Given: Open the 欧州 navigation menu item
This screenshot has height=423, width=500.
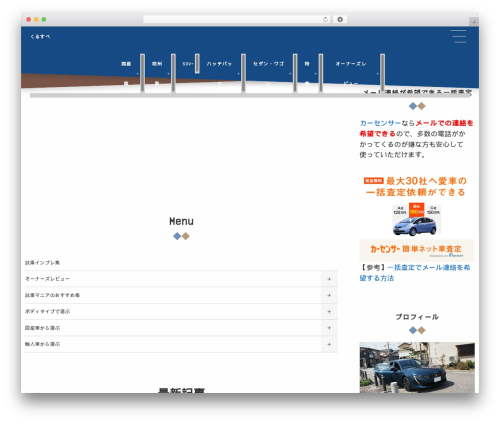Looking at the screenshot, I should point(157,64).
